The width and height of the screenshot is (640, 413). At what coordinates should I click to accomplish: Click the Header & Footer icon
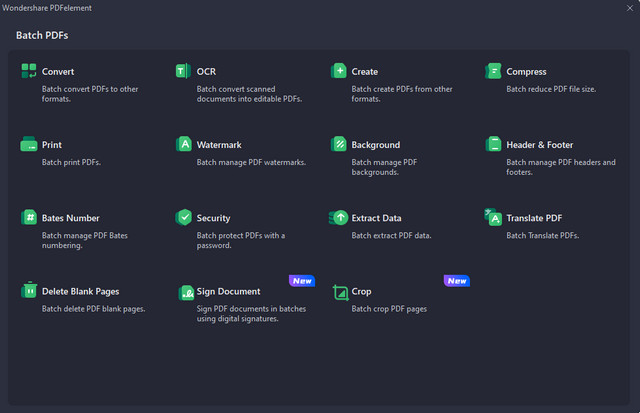tap(493, 144)
